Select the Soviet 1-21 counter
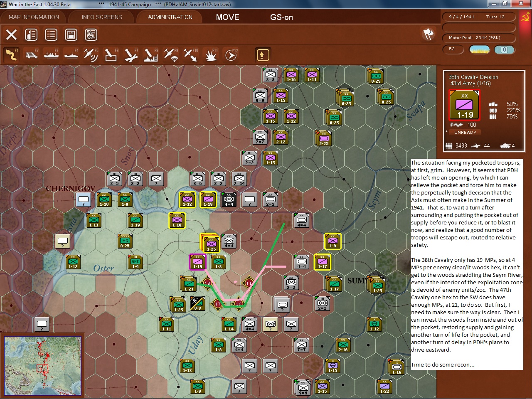This screenshot has height=399, width=532. point(189,284)
